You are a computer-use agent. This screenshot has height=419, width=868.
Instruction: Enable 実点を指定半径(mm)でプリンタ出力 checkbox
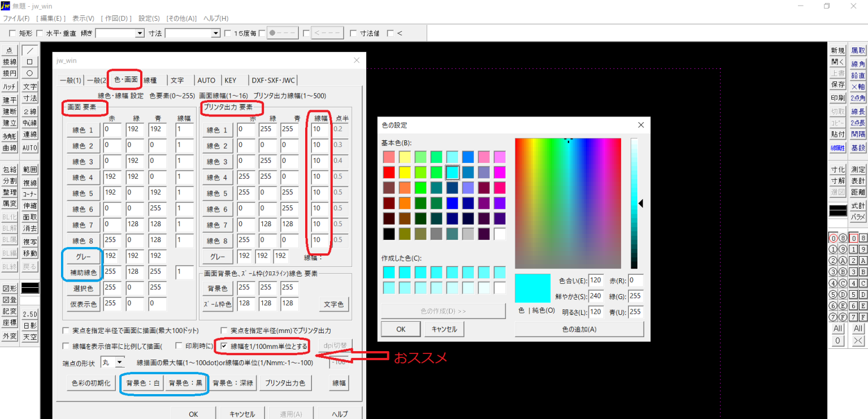(x=225, y=330)
